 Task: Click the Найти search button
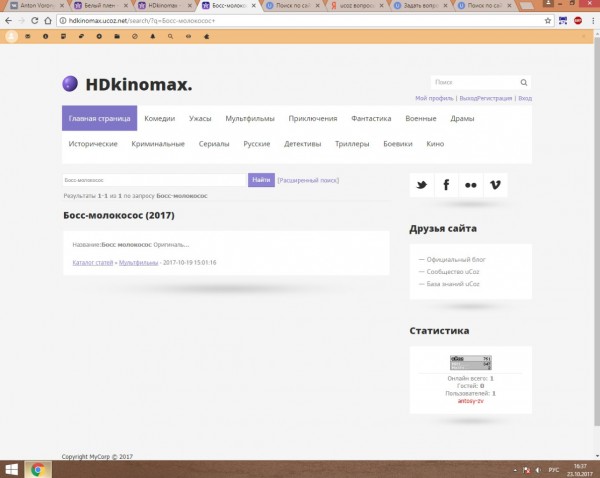tap(261, 180)
